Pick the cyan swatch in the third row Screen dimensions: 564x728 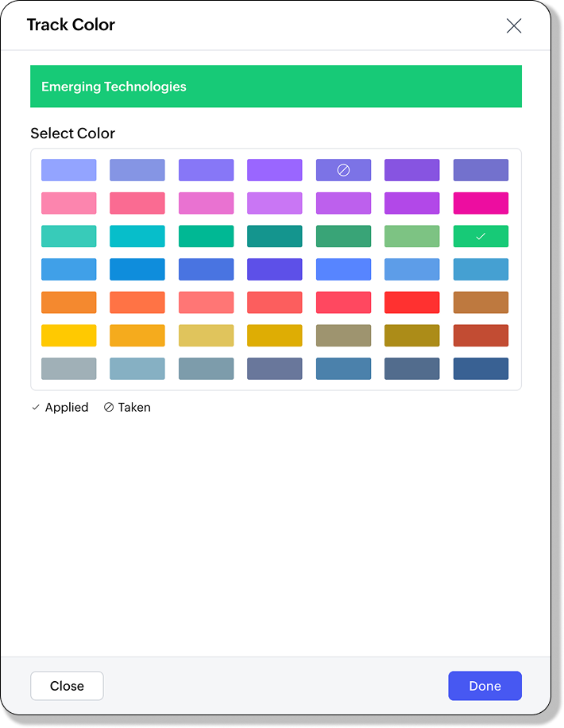137,236
